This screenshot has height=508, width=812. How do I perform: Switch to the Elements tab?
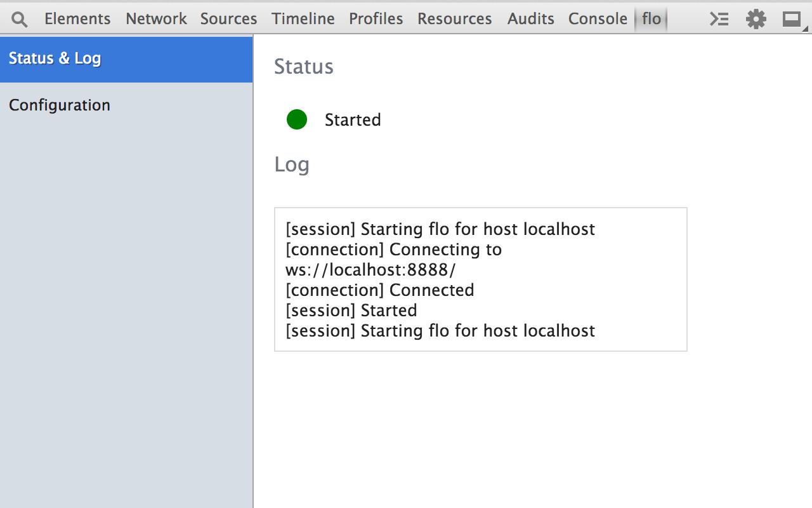[x=77, y=19]
